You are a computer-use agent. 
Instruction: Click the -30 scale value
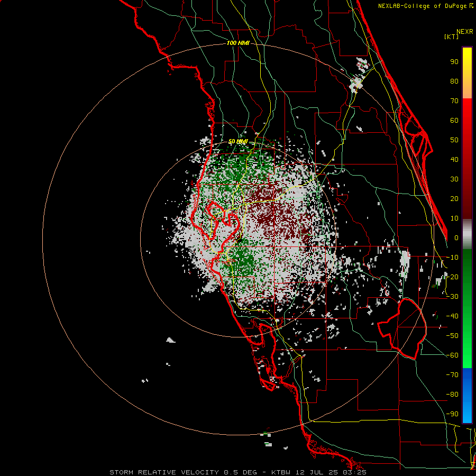click(x=452, y=297)
